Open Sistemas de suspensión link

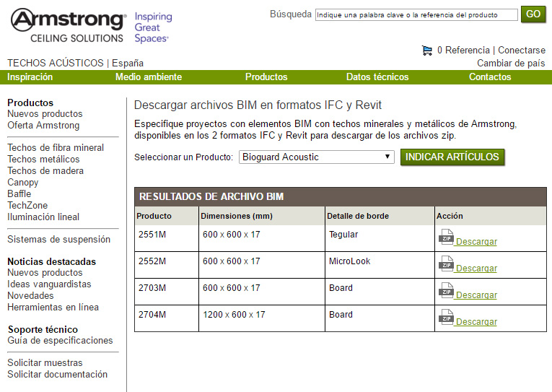click(58, 240)
